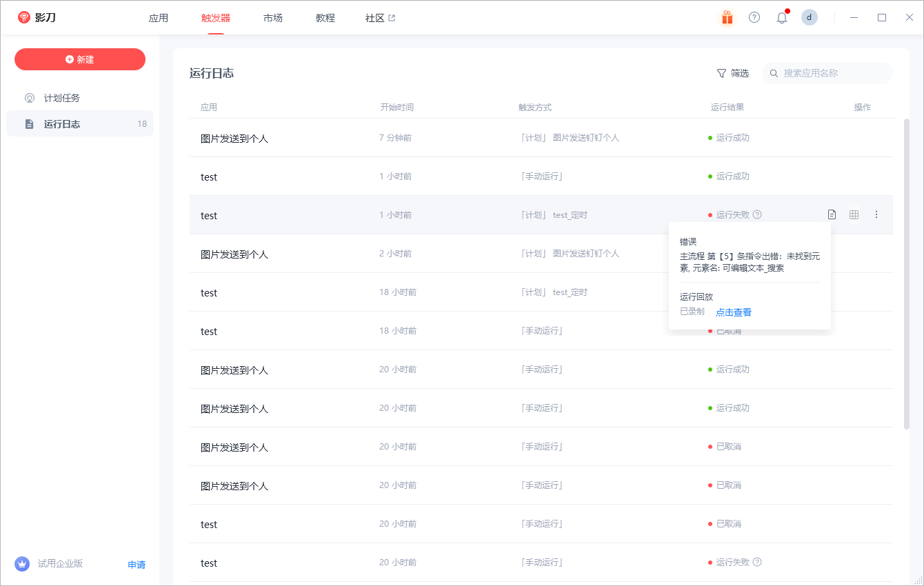
Task: Open the 教程 tab
Action: pyautogui.click(x=325, y=18)
